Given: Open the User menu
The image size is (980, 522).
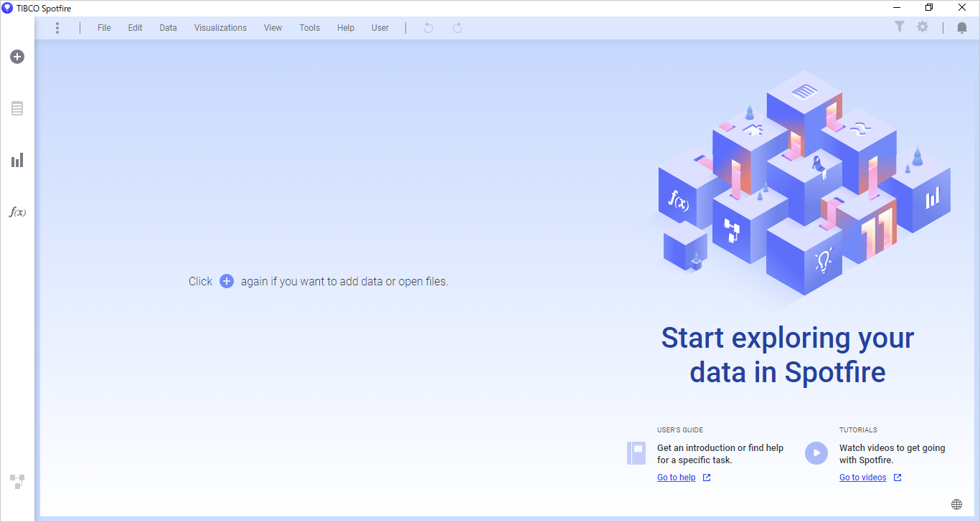Looking at the screenshot, I should [x=380, y=28].
